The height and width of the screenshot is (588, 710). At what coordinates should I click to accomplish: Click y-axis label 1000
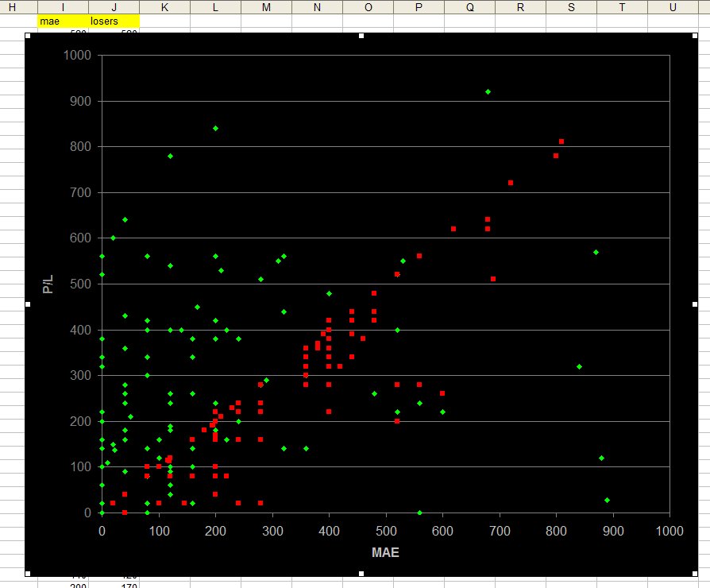77,56
